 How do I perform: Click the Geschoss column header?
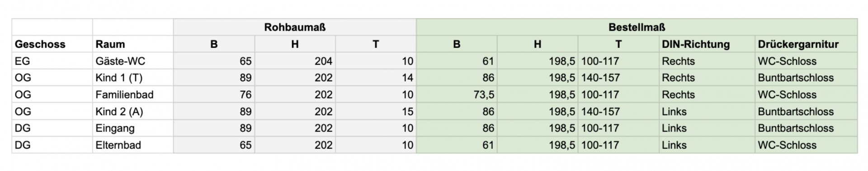(x=52, y=44)
